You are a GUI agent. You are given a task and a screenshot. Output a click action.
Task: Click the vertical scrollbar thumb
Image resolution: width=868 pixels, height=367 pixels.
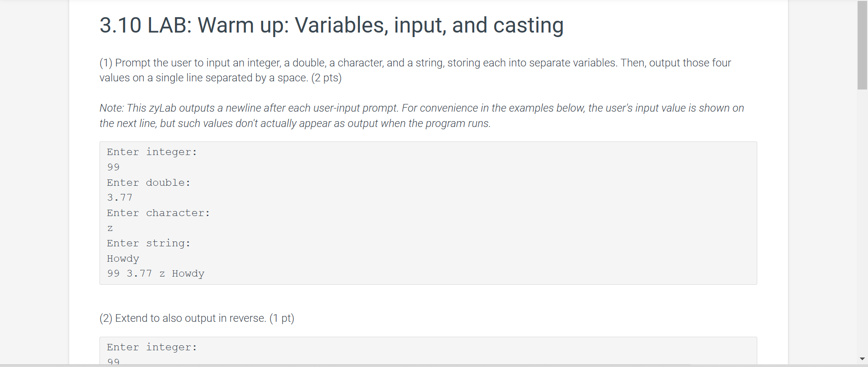click(862, 45)
